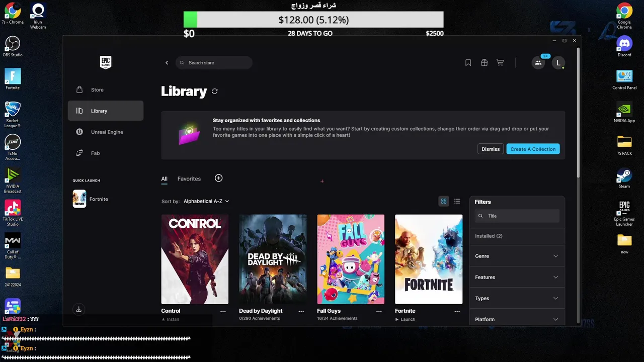This screenshot has height=362, width=644.
Task: Click 16/34 Achievements under Fall Guys
Action: point(337,319)
